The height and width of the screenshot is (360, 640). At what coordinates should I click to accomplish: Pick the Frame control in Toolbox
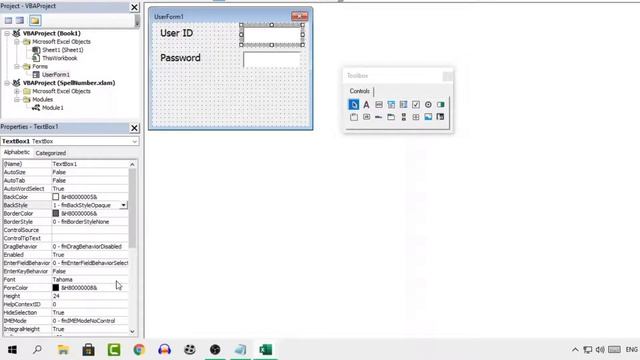[x=354, y=117]
